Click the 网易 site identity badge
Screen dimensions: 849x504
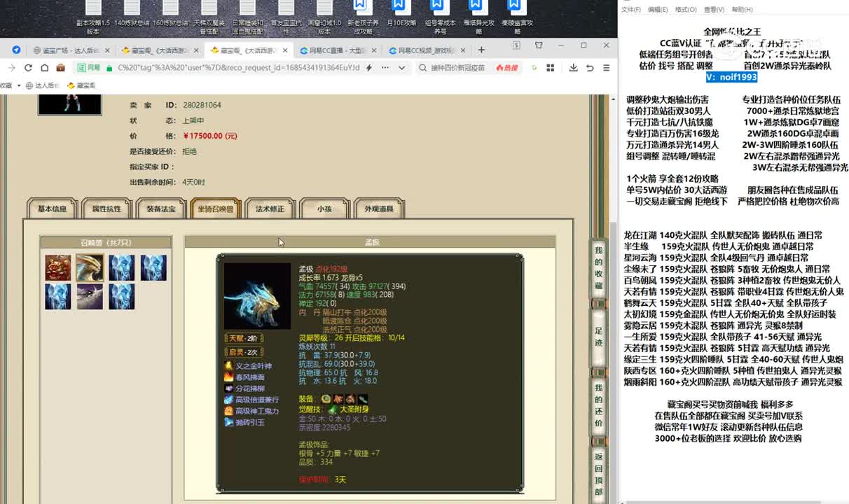coord(89,68)
